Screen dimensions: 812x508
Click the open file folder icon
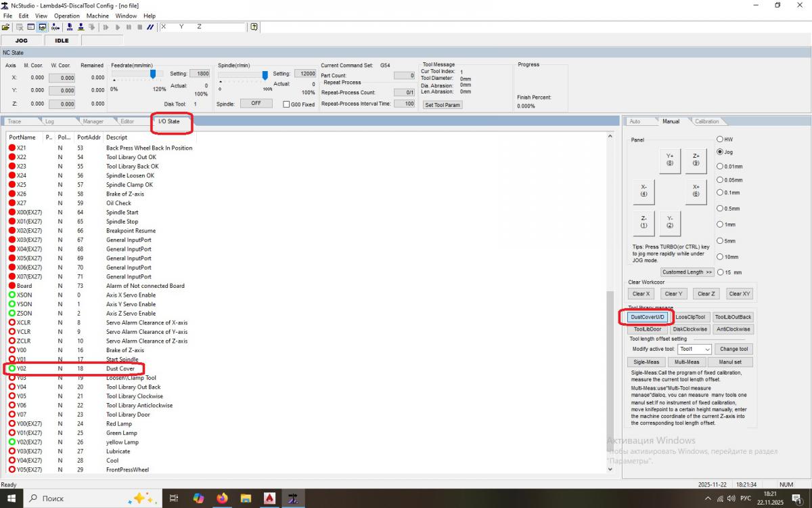pyautogui.click(x=6, y=27)
